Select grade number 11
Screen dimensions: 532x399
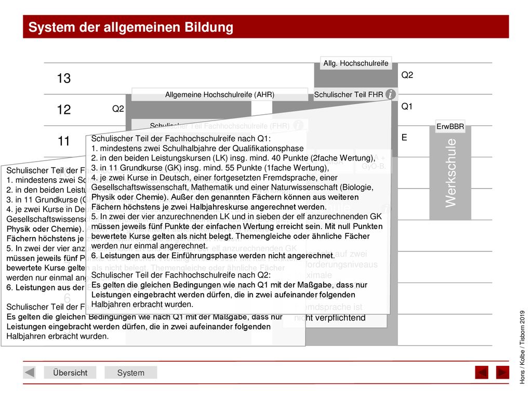[x=64, y=141]
